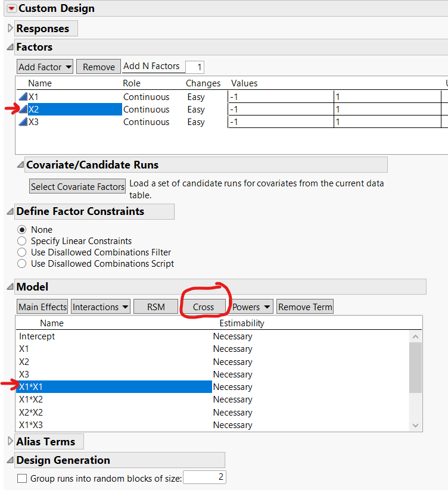Open the Add Factor dropdown
Screen dimensions: 448x490
(x=45, y=66)
